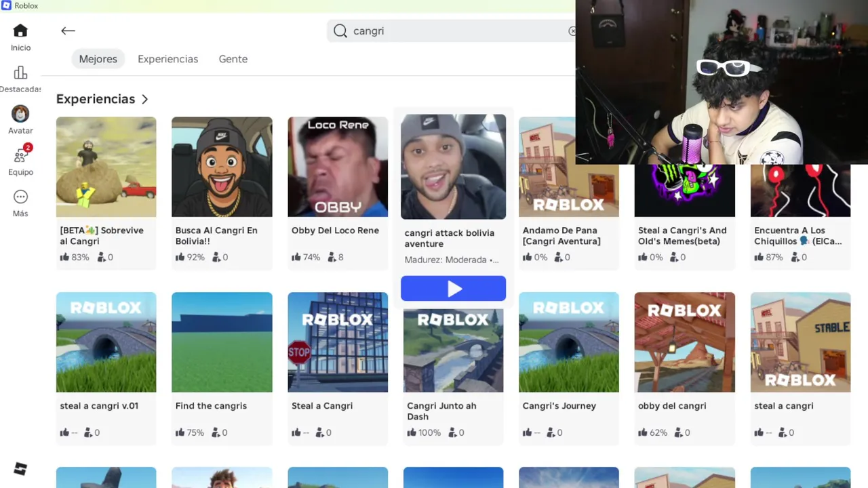Click the Roblox app icon in the title bar
This screenshot has width=868, height=488.
(6, 5)
